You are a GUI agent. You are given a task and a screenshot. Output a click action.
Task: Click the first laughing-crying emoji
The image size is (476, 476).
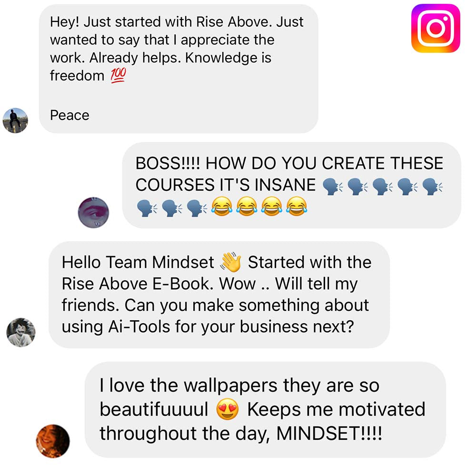point(222,207)
